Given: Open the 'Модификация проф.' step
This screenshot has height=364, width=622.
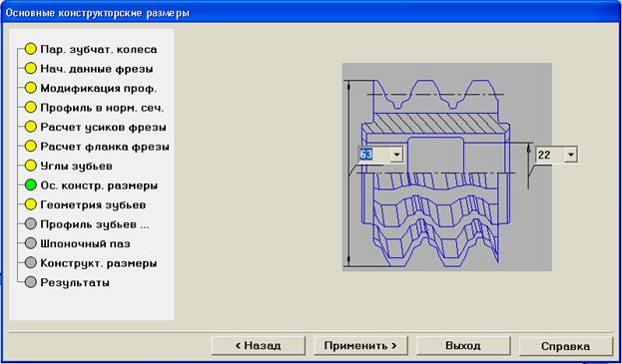Looking at the screenshot, I should click(x=99, y=89).
